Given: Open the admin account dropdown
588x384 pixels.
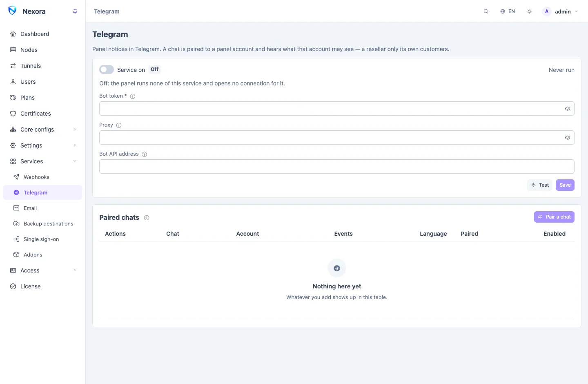Looking at the screenshot, I should (560, 11).
